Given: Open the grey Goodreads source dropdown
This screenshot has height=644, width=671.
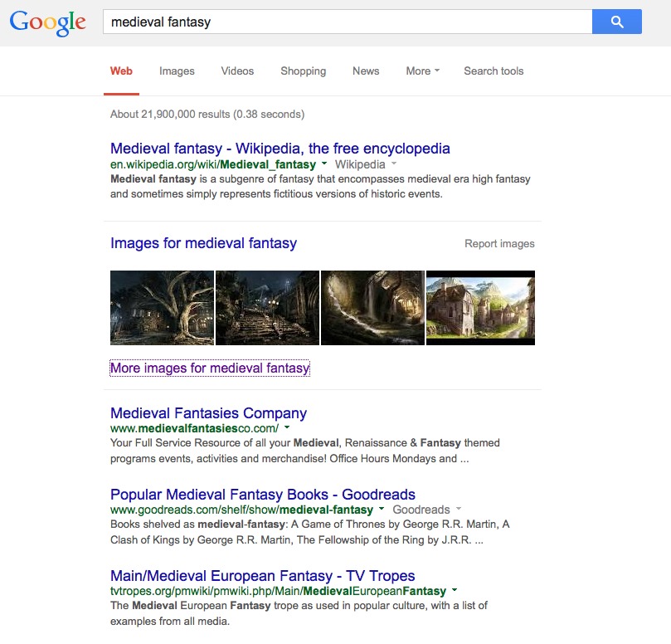Looking at the screenshot, I should (427, 510).
